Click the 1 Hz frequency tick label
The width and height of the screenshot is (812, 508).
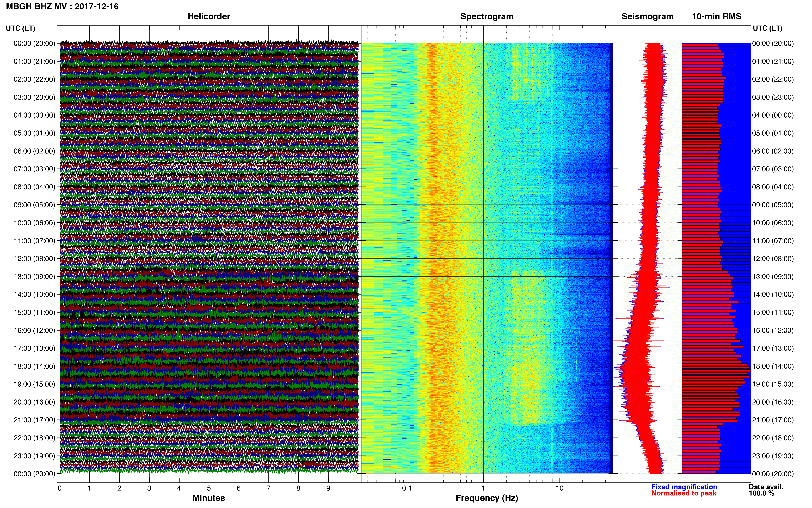483,488
